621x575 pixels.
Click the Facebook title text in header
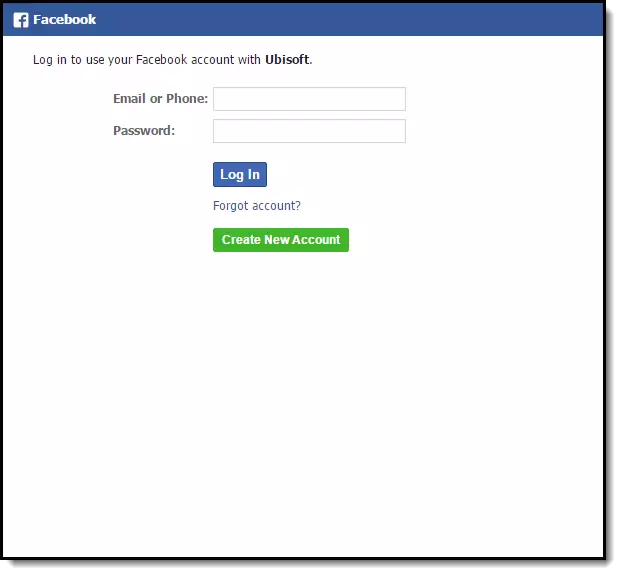(64, 20)
